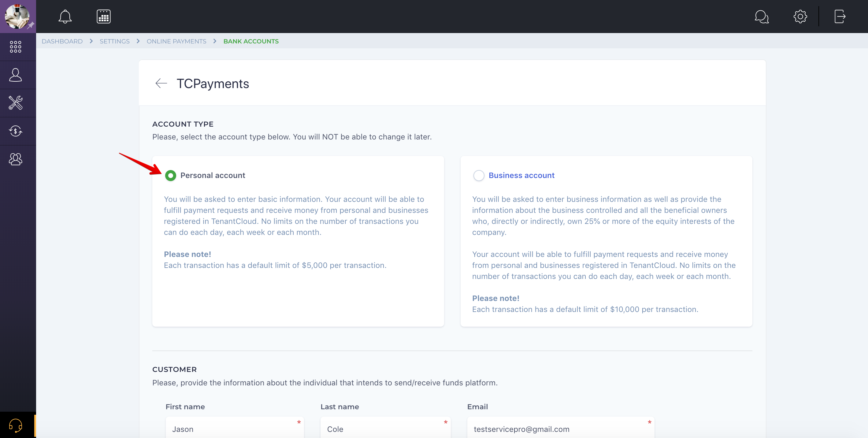This screenshot has height=438, width=868.
Task: Open the team members sidebar icon
Action: pyautogui.click(x=16, y=159)
